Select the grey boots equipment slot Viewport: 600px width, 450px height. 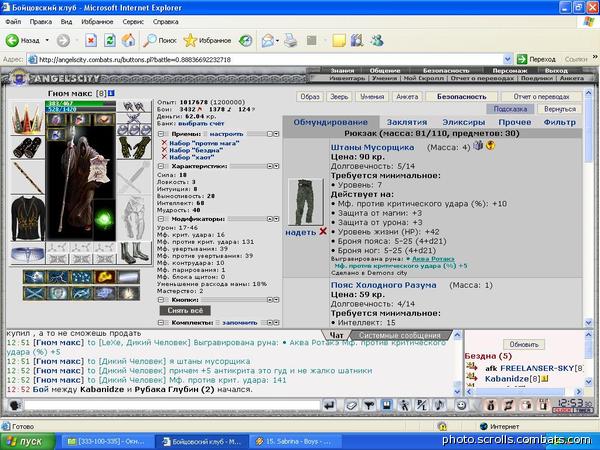134,253
